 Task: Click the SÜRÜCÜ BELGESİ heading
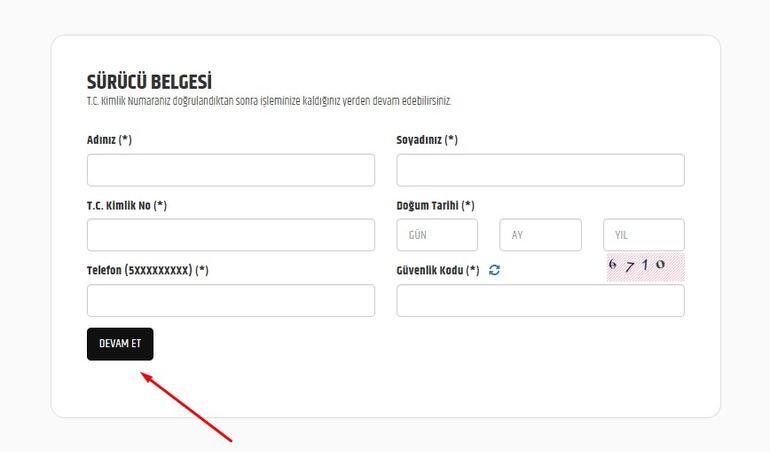tap(149, 82)
